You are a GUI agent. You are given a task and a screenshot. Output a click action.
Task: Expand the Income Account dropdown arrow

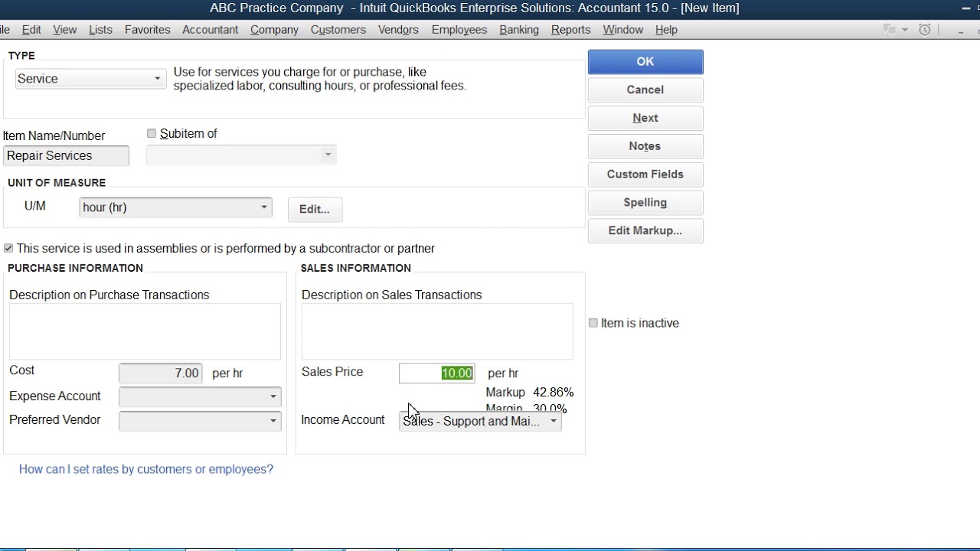pos(554,421)
